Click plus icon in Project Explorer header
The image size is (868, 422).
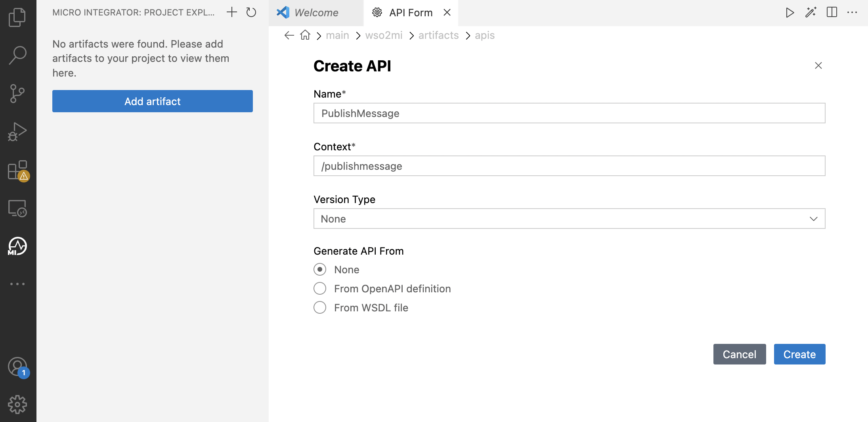232,12
